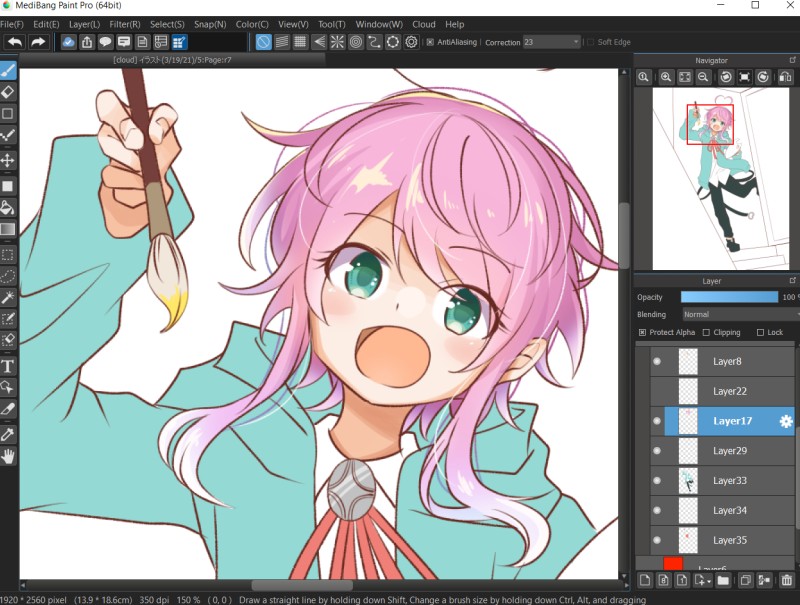Click Layer35 thumbnail
The width and height of the screenshot is (800, 605).
click(688, 540)
